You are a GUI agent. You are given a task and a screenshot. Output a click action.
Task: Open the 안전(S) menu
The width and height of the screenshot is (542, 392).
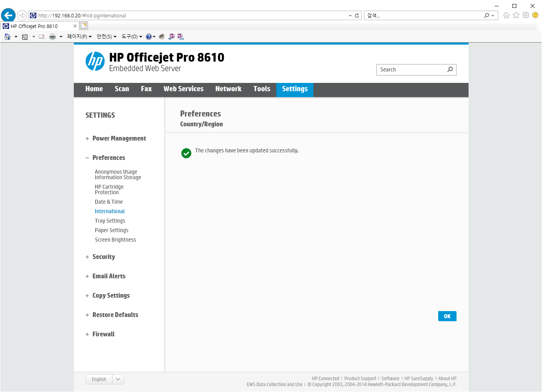[x=107, y=36]
